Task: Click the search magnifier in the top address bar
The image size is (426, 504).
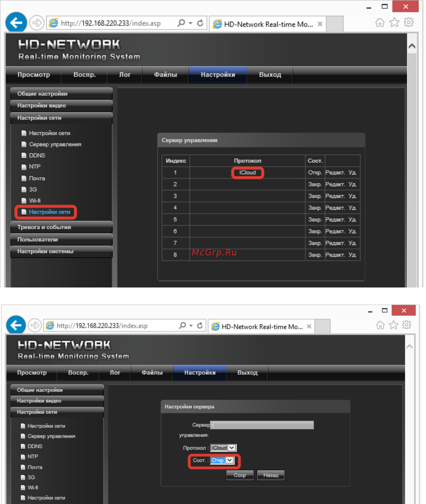Action: point(181,23)
